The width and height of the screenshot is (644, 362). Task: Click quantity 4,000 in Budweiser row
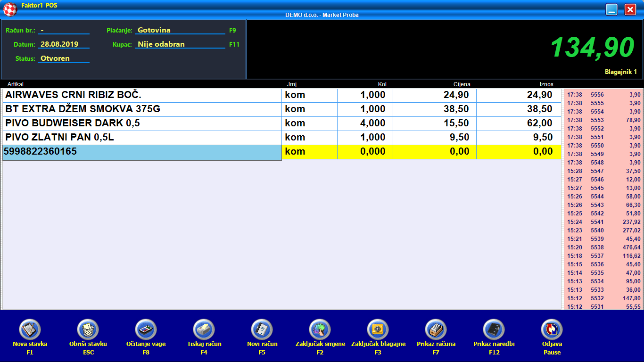(x=365, y=123)
